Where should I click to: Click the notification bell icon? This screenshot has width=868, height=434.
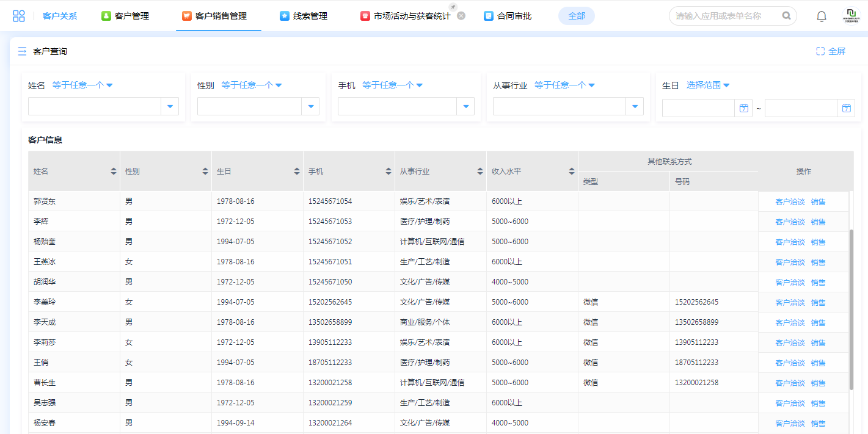click(822, 16)
